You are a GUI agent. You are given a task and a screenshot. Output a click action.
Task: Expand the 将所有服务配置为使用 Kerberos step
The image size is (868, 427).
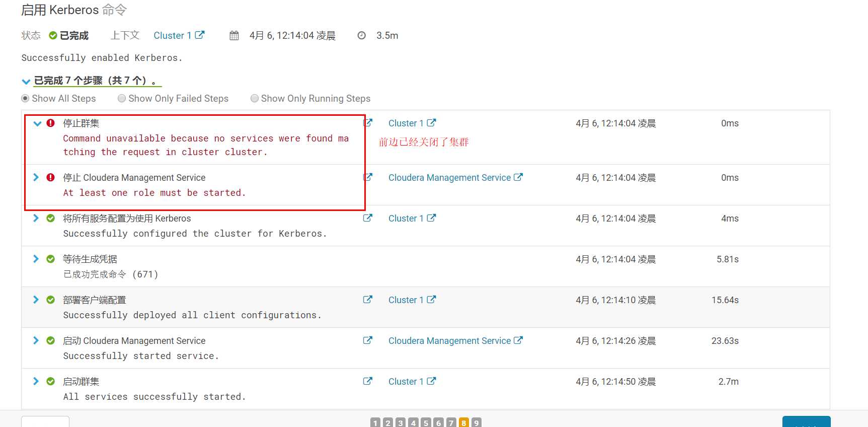point(36,218)
